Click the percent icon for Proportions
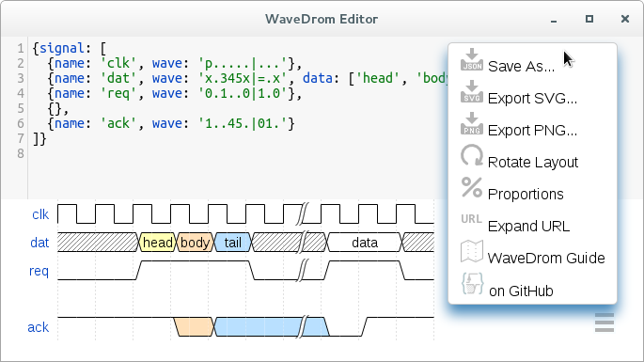644x362 pixels. tap(472, 187)
